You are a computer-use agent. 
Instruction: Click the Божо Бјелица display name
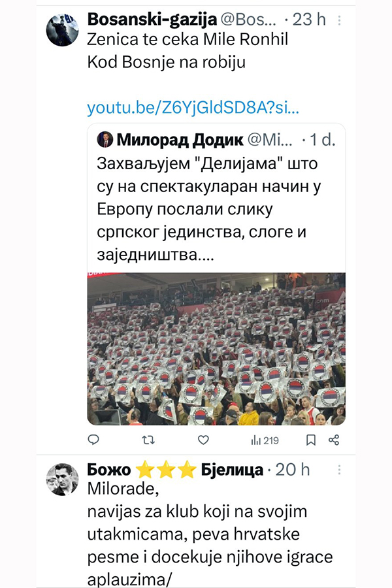click(x=175, y=470)
